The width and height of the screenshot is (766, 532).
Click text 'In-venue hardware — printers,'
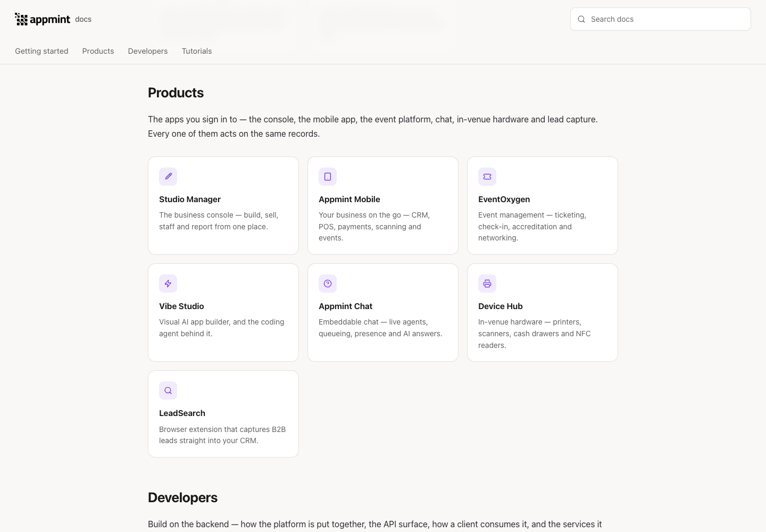(x=530, y=322)
